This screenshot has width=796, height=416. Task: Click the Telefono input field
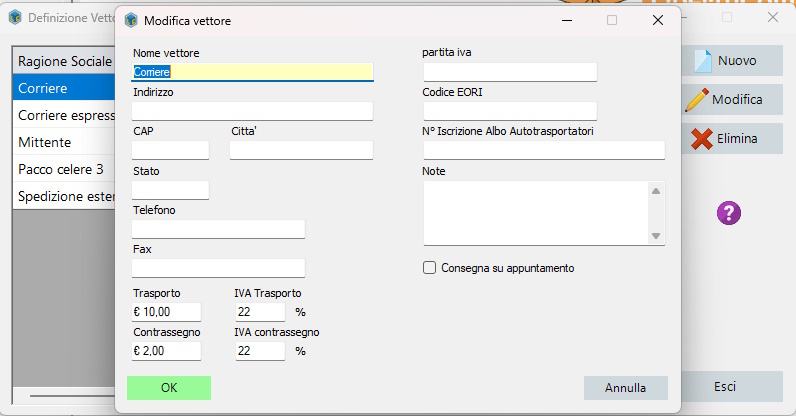click(x=218, y=229)
